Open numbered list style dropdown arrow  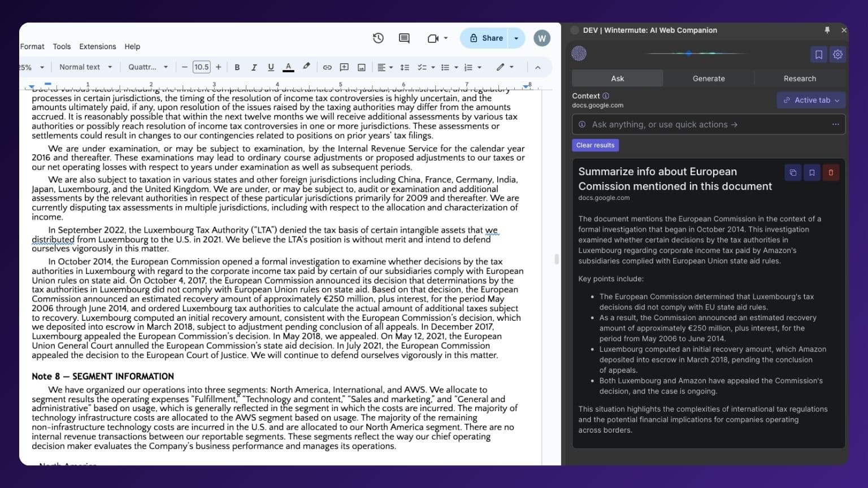pos(479,67)
